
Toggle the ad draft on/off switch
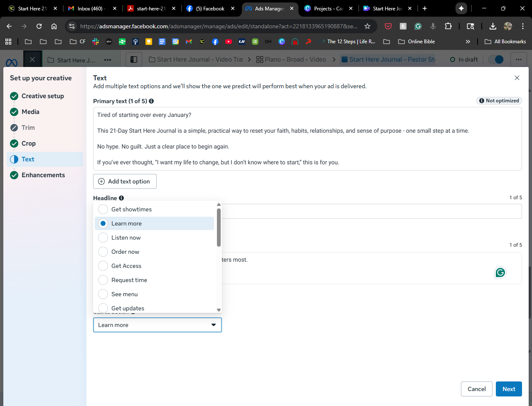coord(496,59)
